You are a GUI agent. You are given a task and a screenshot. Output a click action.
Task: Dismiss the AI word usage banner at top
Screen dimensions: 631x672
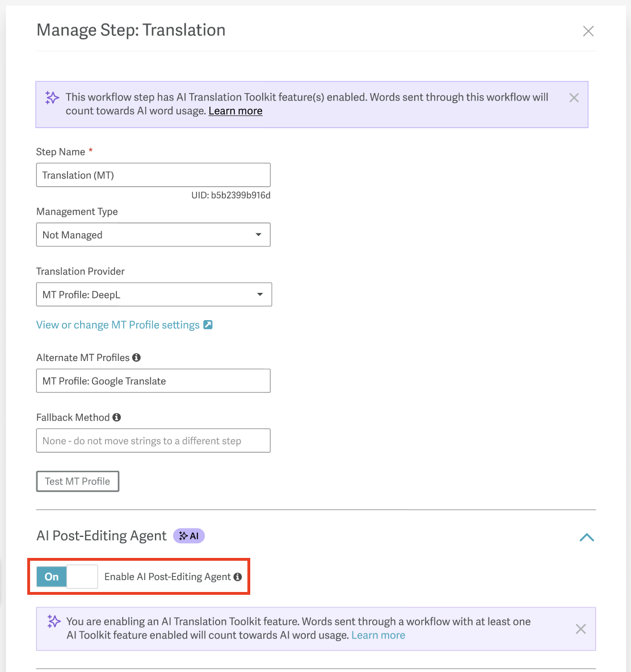574,98
